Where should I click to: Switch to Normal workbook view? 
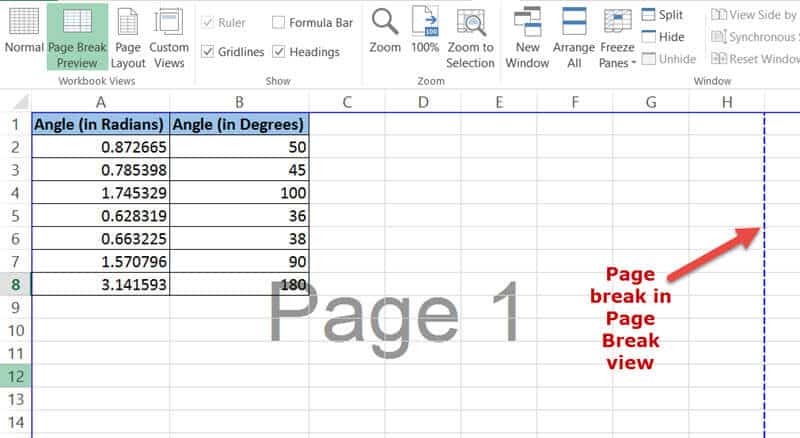pos(24,32)
